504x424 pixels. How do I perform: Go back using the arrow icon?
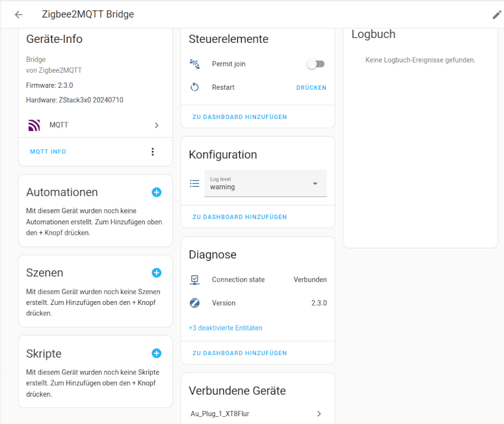(19, 14)
